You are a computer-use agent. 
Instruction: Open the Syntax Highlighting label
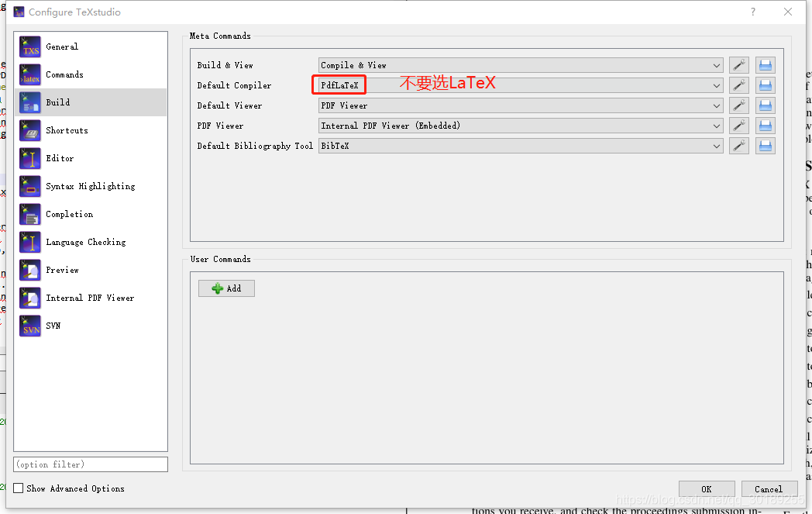pos(91,187)
